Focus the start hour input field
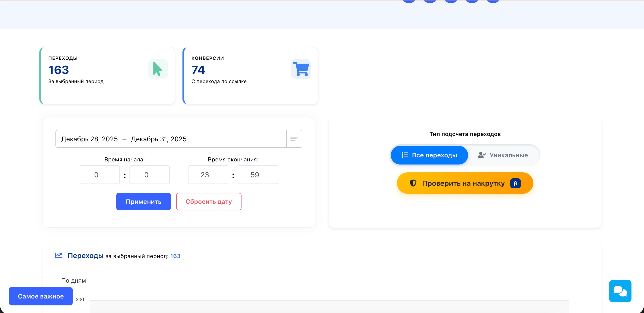This screenshot has height=313, width=644. tap(100, 175)
